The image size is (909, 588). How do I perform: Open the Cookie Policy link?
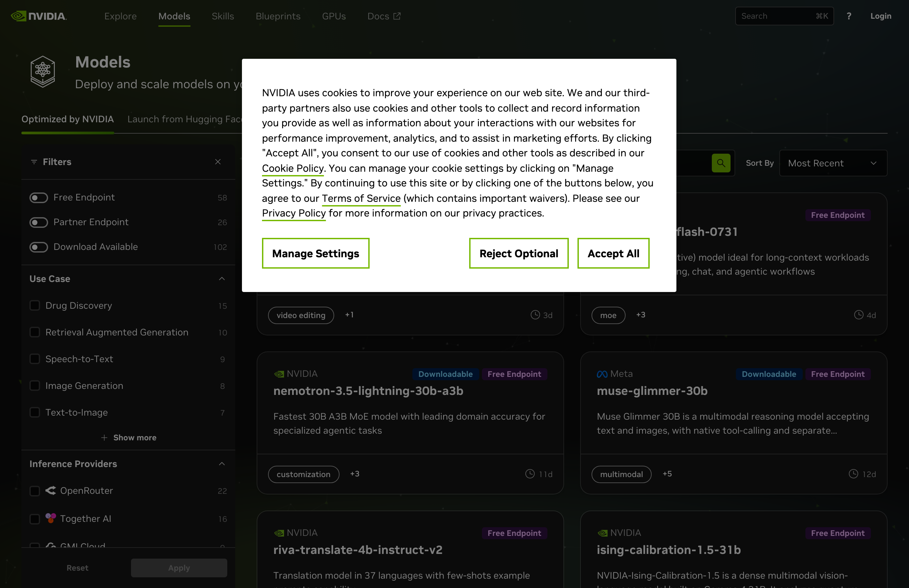point(292,168)
